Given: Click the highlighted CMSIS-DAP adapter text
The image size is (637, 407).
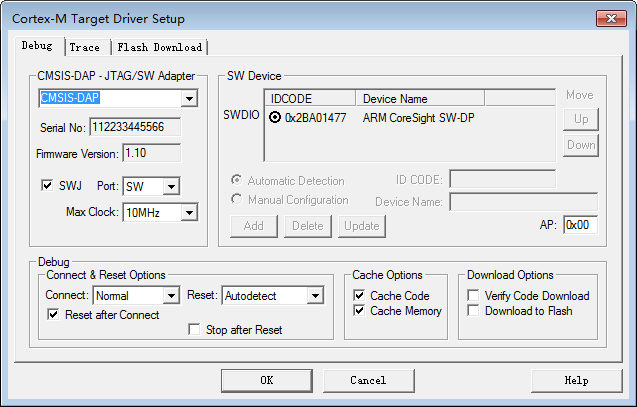Looking at the screenshot, I should tap(70, 98).
